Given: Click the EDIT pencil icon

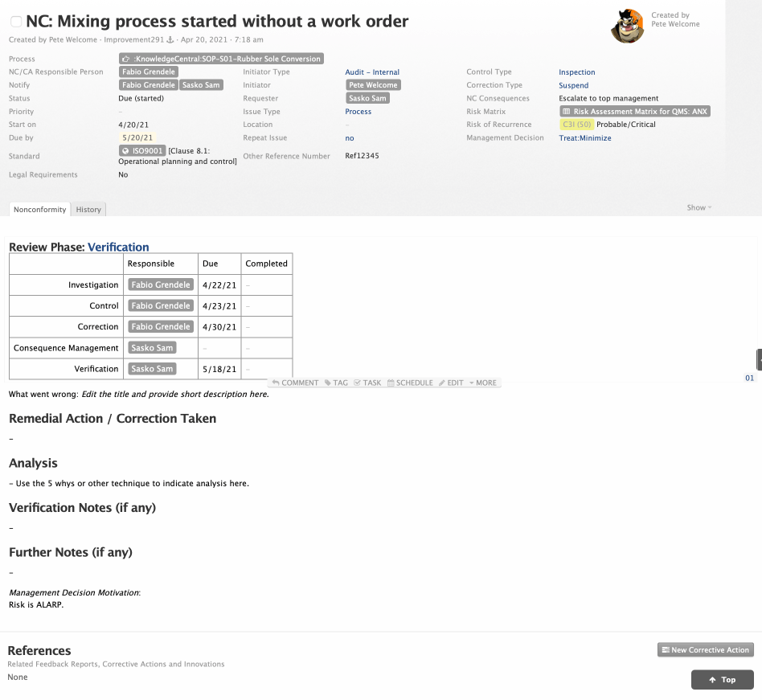Looking at the screenshot, I should (442, 383).
